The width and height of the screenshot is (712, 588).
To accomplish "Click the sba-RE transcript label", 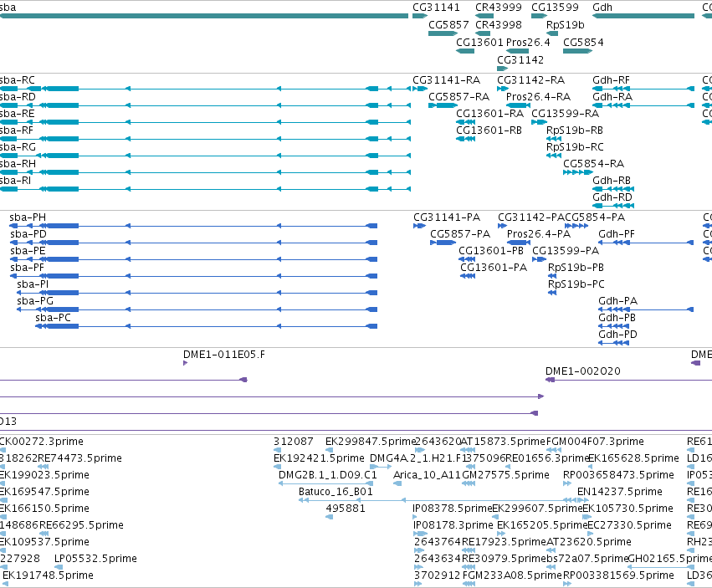I will tap(18, 113).
